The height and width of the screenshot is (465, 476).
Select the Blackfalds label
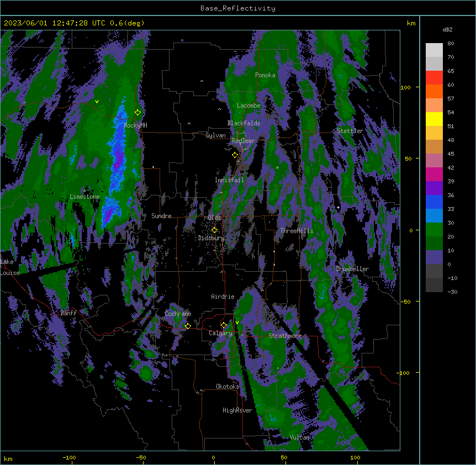[244, 123]
